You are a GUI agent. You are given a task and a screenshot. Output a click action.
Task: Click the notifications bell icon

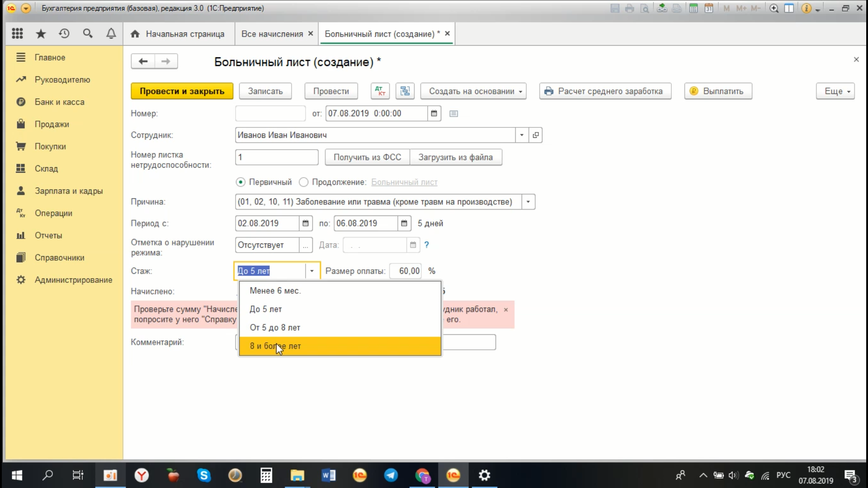tap(111, 33)
